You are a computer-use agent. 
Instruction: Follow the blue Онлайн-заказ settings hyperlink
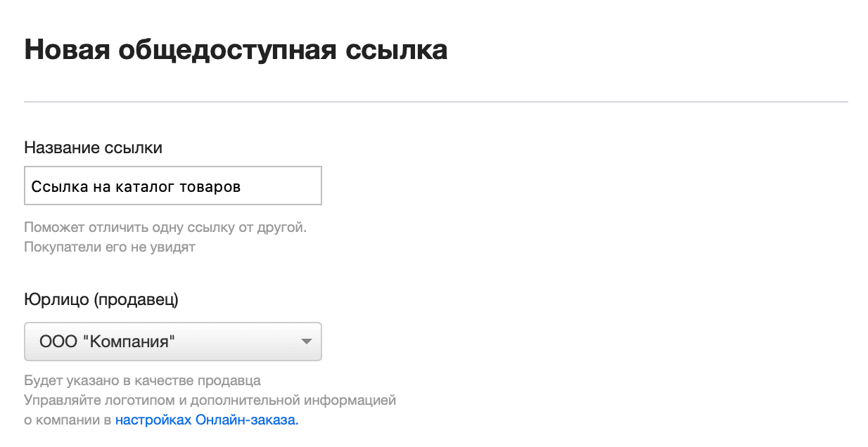pyautogui.click(x=206, y=420)
